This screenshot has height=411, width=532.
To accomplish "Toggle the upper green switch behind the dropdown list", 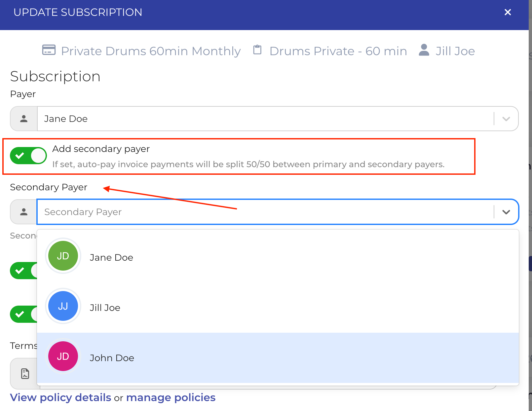I will tap(23, 271).
